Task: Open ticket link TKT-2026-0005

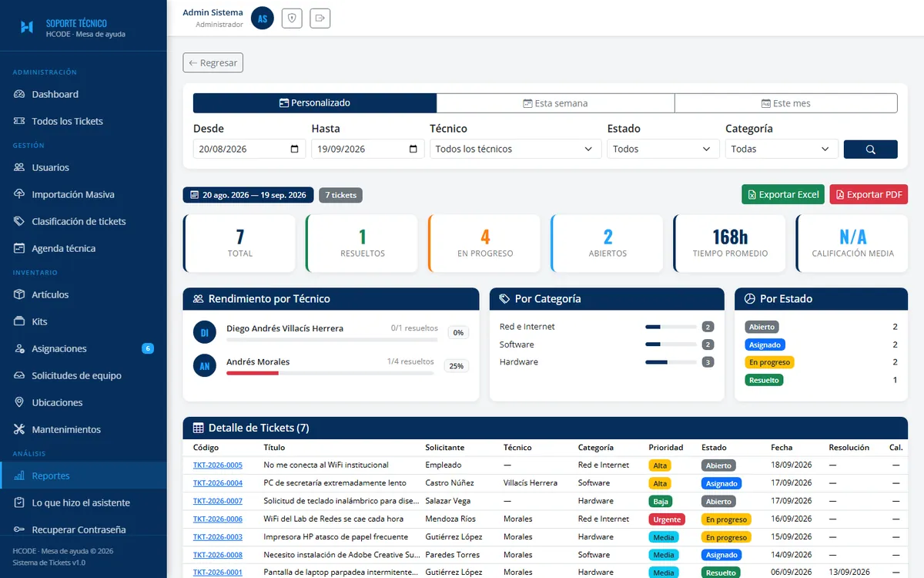Action: click(218, 465)
